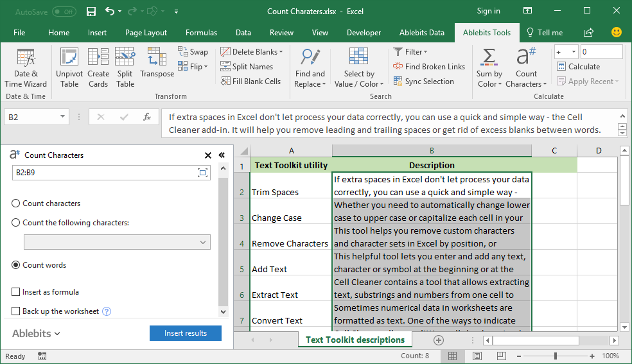Collapse the formula bar
The height and width of the screenshot is (364, 632).
coord(622,116)
